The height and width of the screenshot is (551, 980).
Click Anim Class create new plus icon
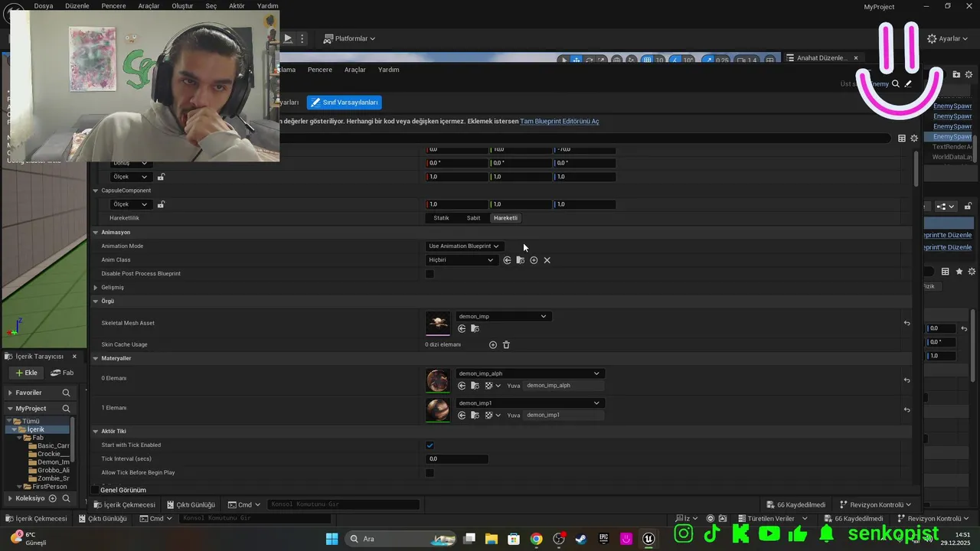tap(534, 260)
